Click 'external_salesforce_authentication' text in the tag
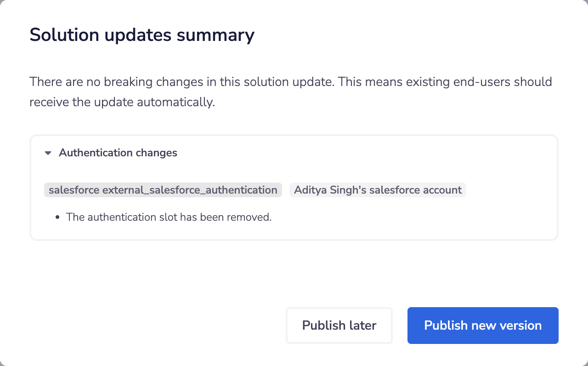 (190, 190)
